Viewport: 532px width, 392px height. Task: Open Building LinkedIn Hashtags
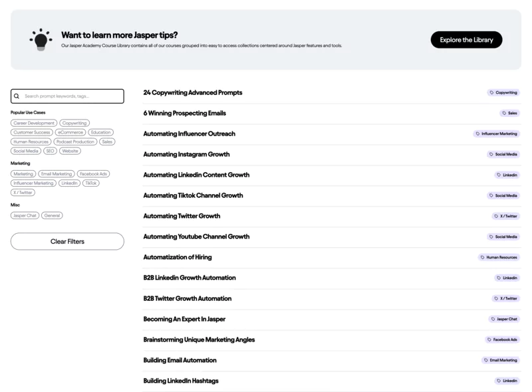click(181, 381)
